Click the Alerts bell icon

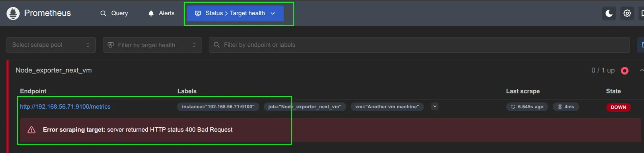click(x=151, y=13)
